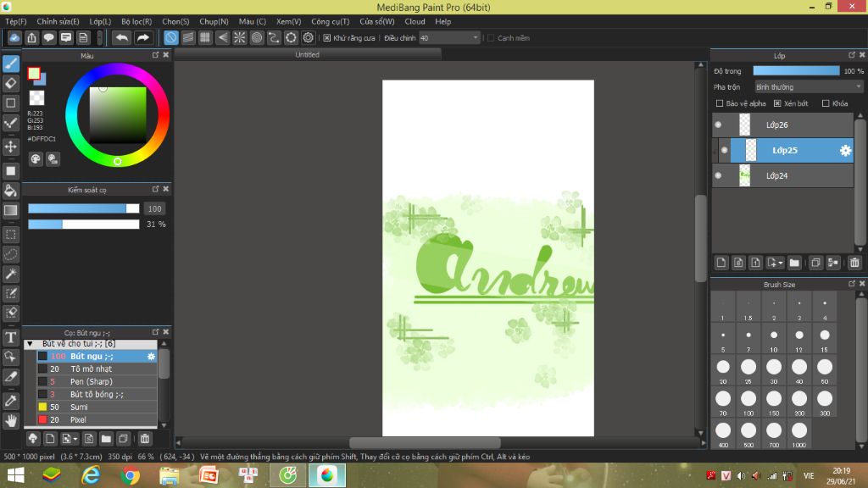Click the brush size slider showing 100
This screenshot has height=488, width=868.
pos(84,208)
